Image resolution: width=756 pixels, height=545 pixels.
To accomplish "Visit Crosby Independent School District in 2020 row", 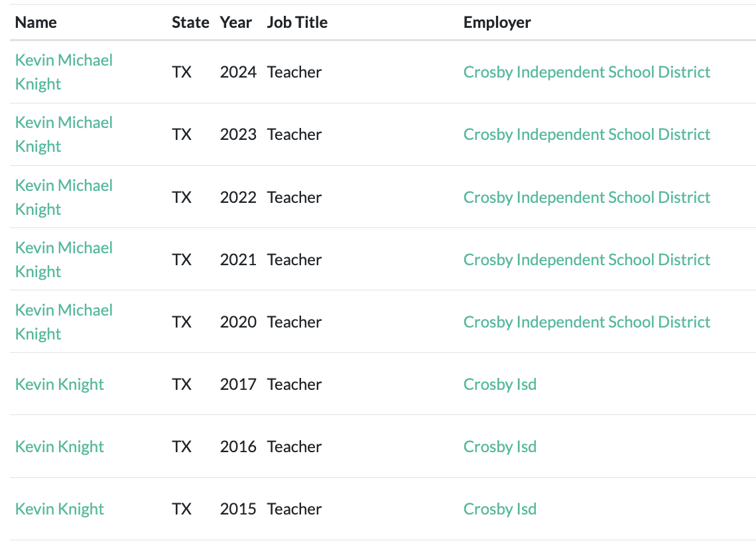I will pyautogui.click(x=587, y=322).
